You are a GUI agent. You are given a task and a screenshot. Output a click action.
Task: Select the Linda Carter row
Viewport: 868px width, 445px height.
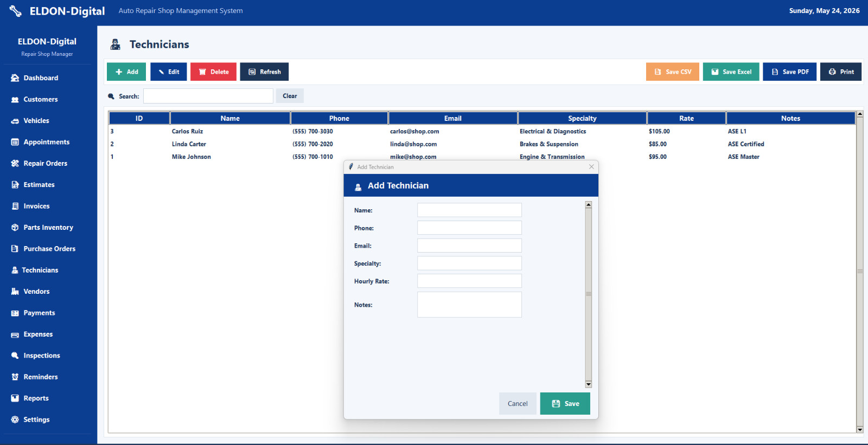pyautogui.click(x=482, y=144)
